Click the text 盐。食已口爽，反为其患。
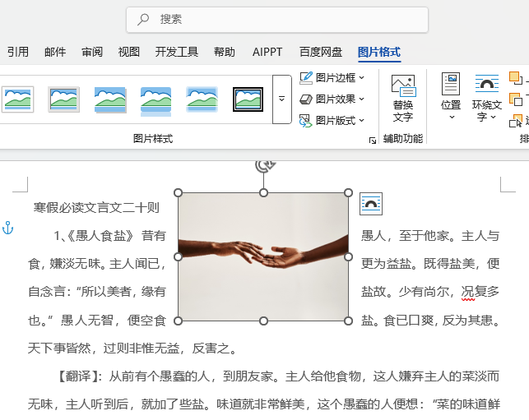 [x=431, y=321]
